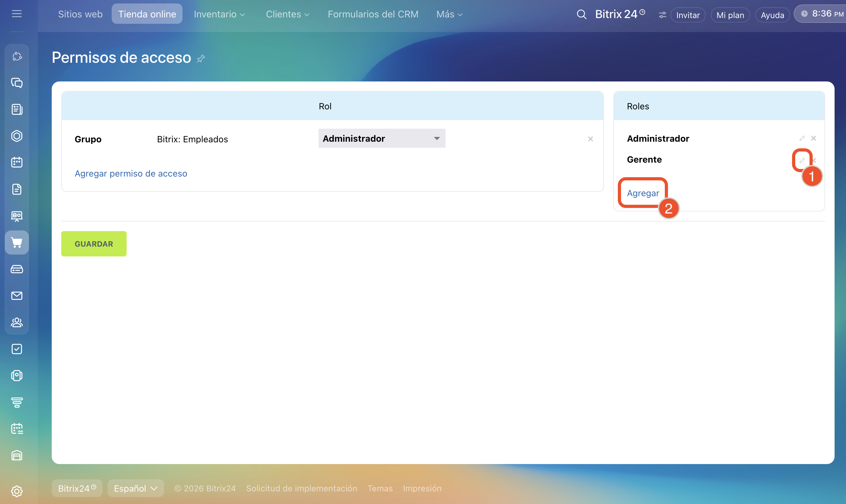Open Formularios del CRM tab
This screenshot has width=846, height=504.
373,14
